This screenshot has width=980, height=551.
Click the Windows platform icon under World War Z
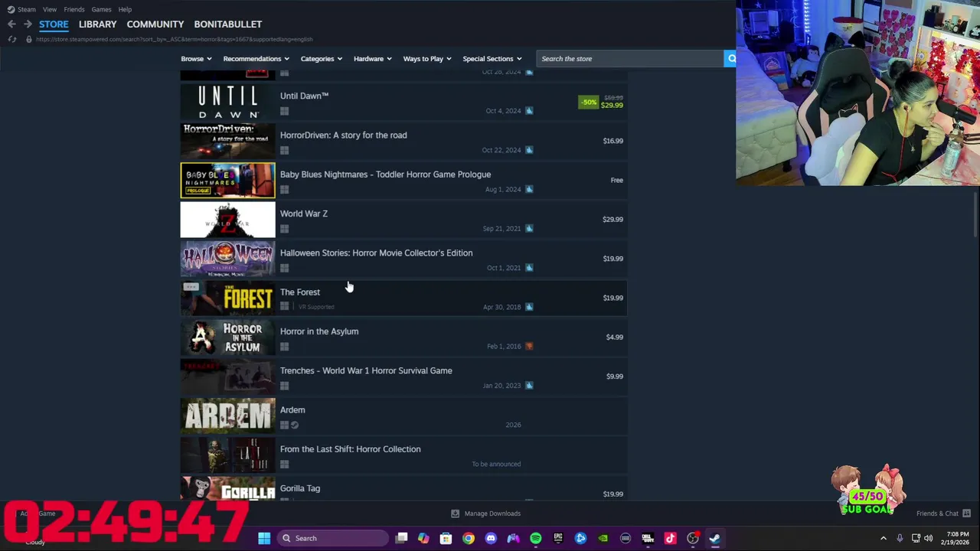click(x=284, y=229)
